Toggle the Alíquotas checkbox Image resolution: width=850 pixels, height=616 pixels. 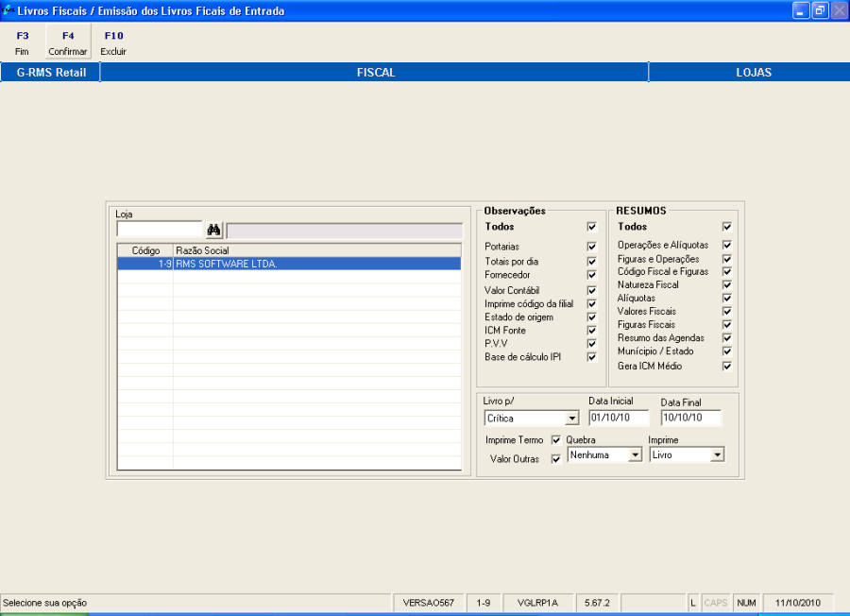click(727, 299)
